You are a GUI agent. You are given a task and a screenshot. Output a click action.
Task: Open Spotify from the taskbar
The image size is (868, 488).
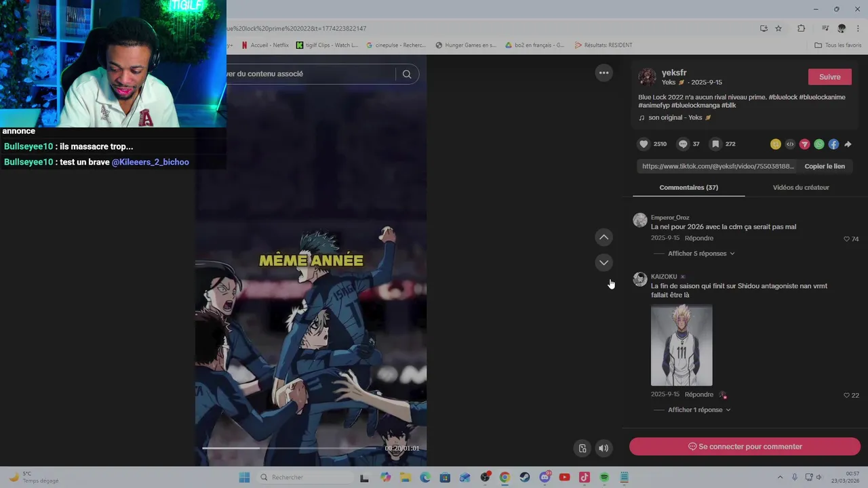(x=604, y=477)
